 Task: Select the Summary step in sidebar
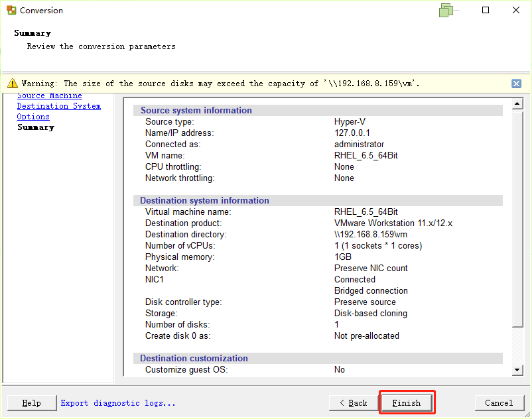36,127
